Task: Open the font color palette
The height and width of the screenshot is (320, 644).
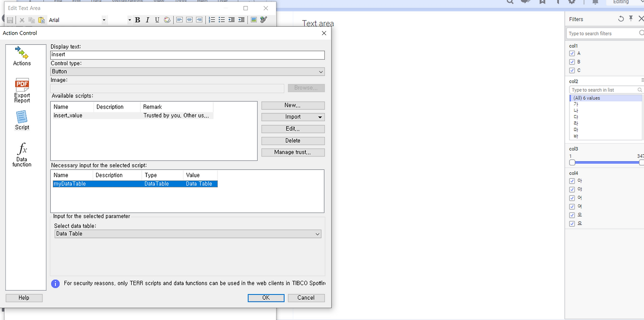Action: pos(167,20)
